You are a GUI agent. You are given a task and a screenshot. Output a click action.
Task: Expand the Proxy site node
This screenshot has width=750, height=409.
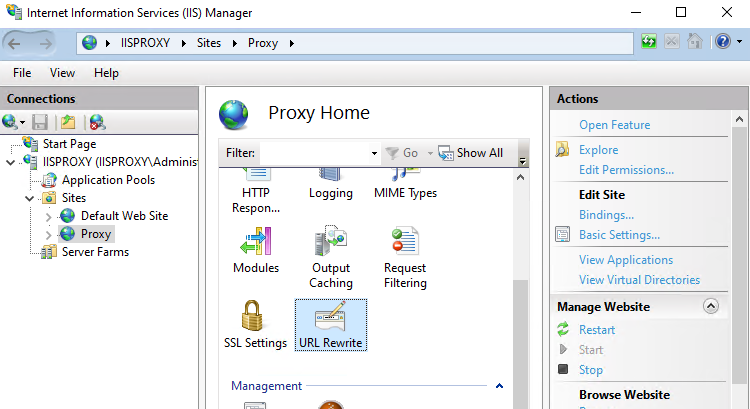pos(48,235)
